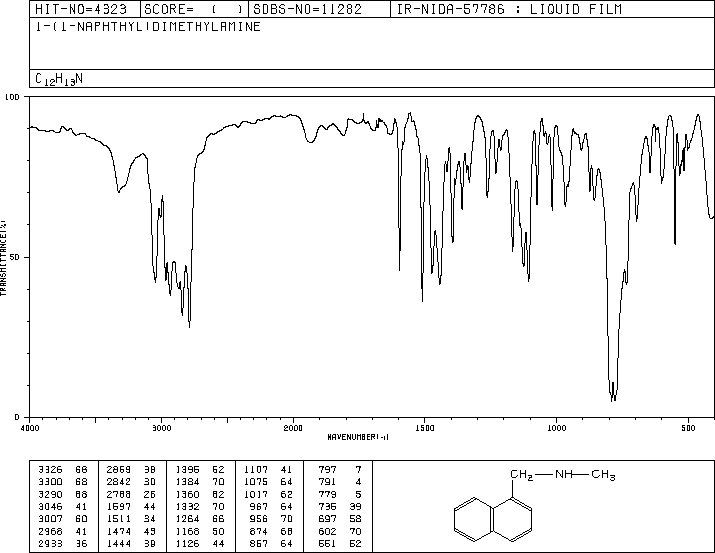Select the CH3 group in the structure diagram
The image size is (715, 553).
603,475
